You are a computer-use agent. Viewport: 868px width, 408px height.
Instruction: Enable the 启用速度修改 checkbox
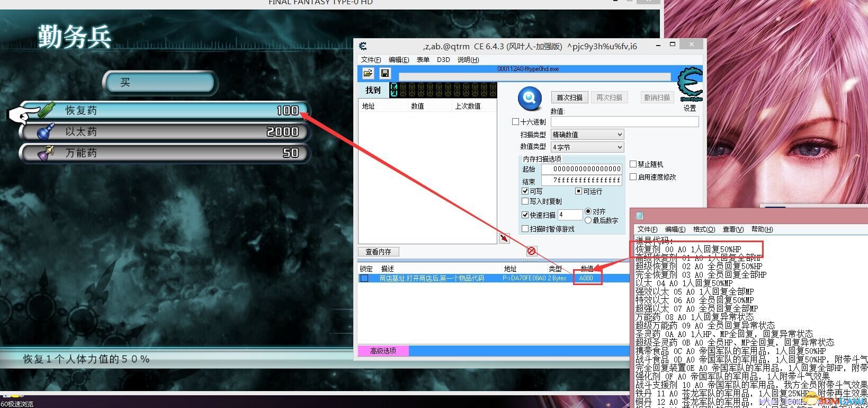coord(633,177)
